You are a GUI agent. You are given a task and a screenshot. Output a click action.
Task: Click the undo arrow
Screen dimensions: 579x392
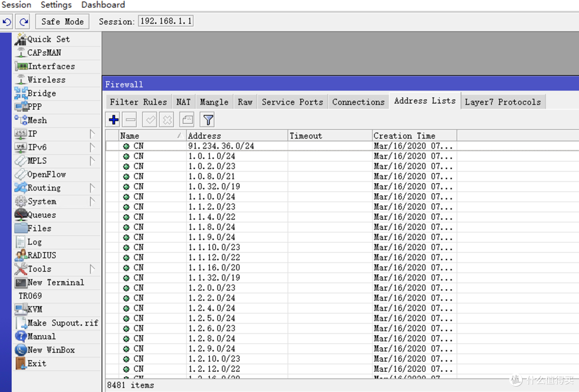(x=7, y=21)
